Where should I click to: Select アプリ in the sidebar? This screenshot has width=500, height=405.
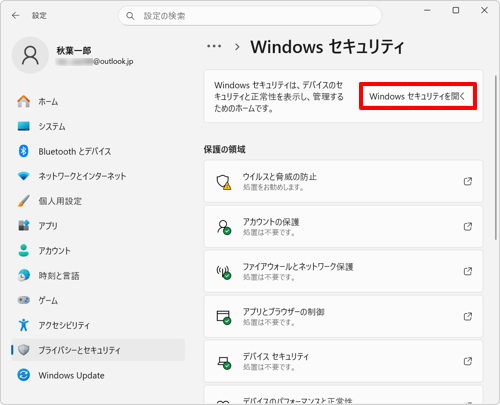tap(98, 226)
